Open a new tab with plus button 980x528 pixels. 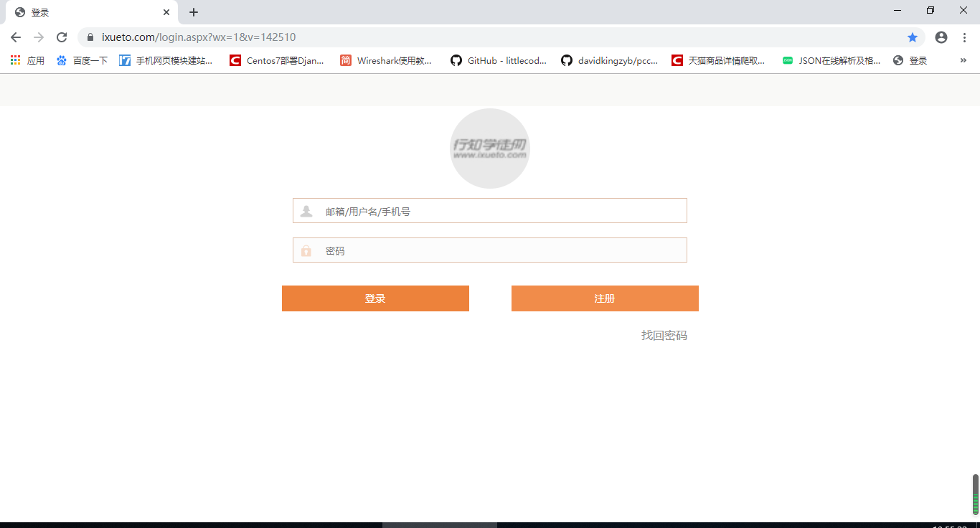tap(194, 12)
